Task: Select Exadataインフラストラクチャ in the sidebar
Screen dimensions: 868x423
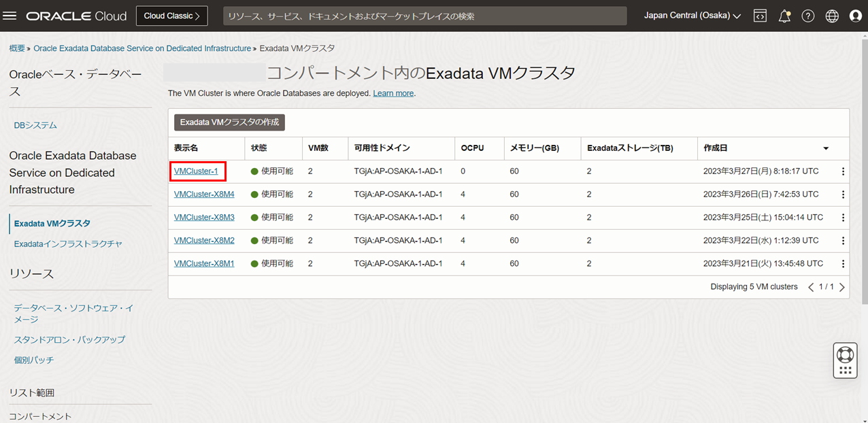Action: 68,243
